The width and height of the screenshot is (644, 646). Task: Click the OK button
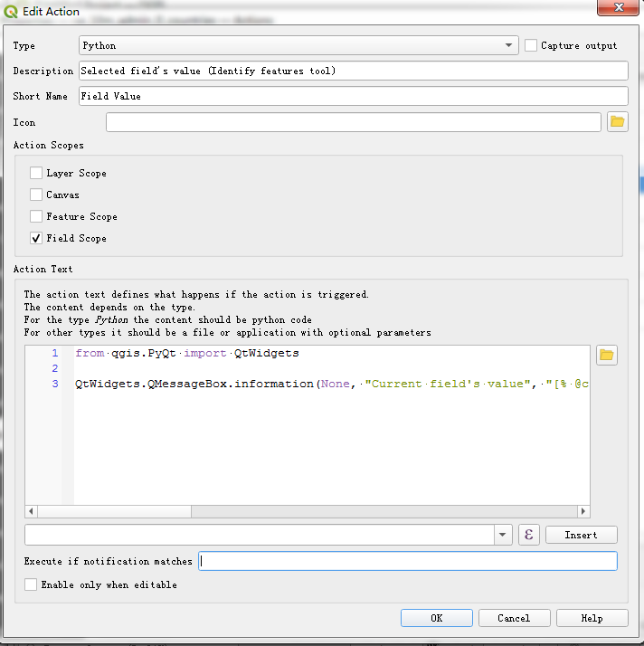437,618
